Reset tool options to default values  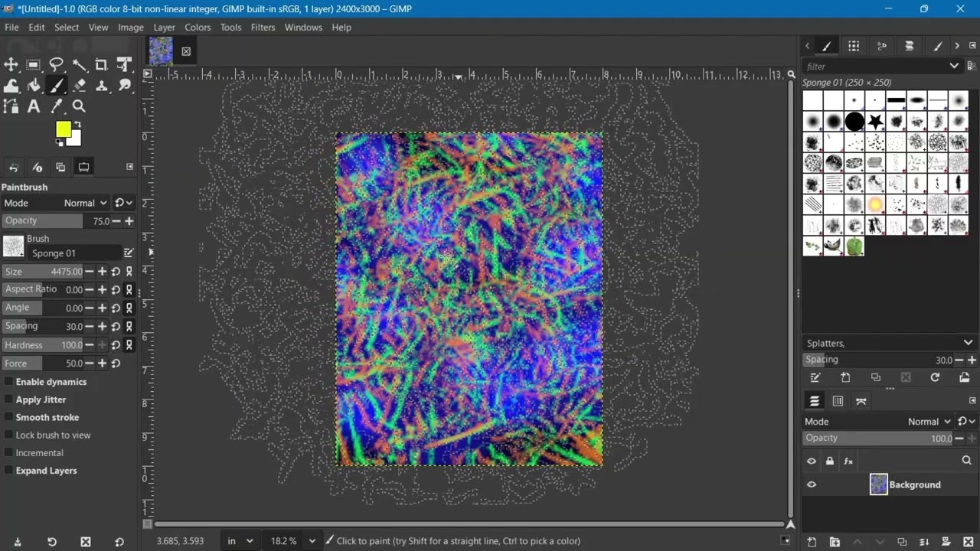point(119,542)
